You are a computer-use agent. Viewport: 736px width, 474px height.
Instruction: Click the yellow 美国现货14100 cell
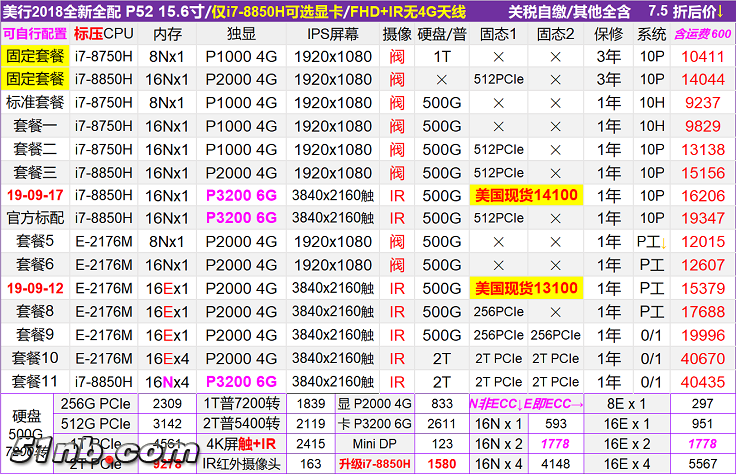525,195
